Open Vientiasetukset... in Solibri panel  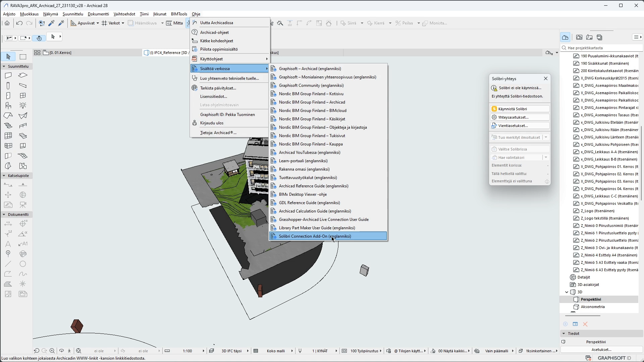tap(520, 126)
